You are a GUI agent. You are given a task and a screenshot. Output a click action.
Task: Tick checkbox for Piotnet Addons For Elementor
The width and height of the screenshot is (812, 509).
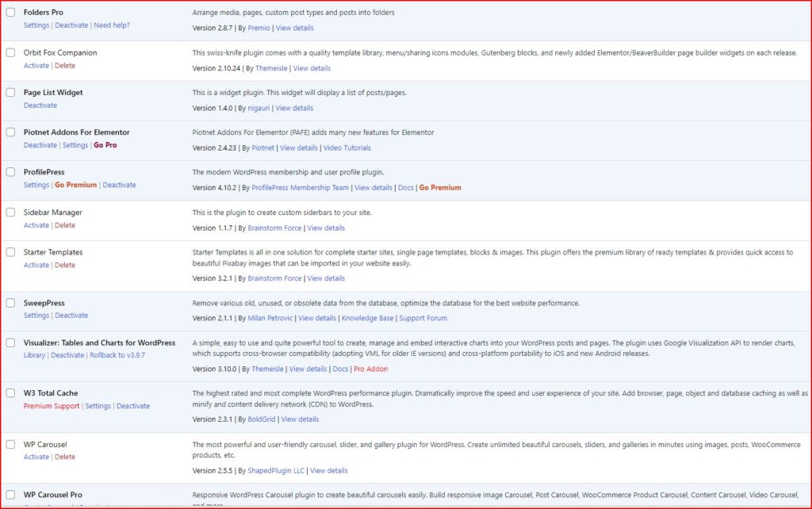coord(10,132)
